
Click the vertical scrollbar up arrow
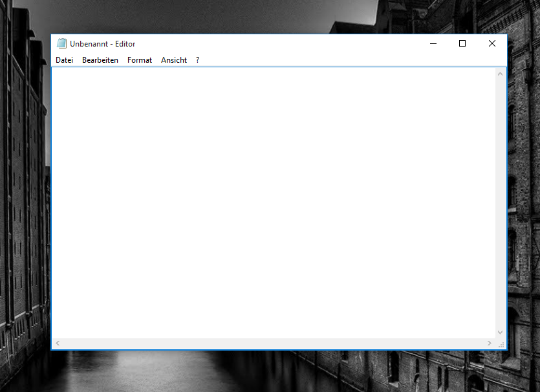click(500, 74)
